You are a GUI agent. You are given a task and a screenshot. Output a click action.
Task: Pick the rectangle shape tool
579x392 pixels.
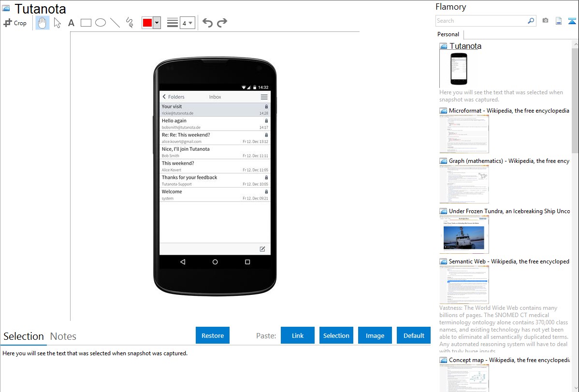click(x=86, y=23)
